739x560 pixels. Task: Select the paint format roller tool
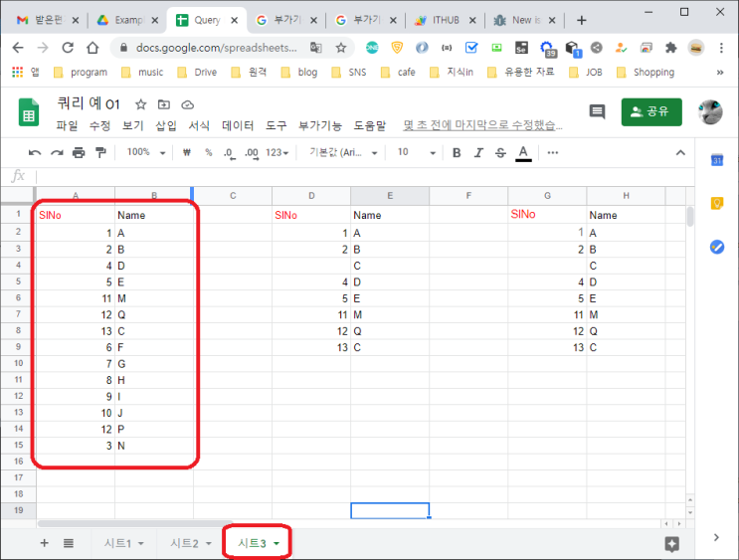[x=100, y=153]
